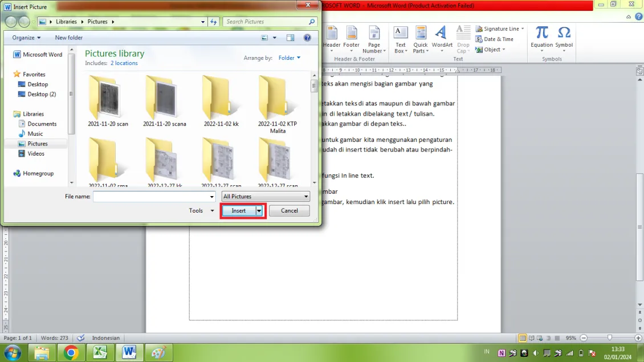Click Libraries in the address path
The width and height of the screenshot is (644, 362).
pyautogui.click(x=66, y=22)
